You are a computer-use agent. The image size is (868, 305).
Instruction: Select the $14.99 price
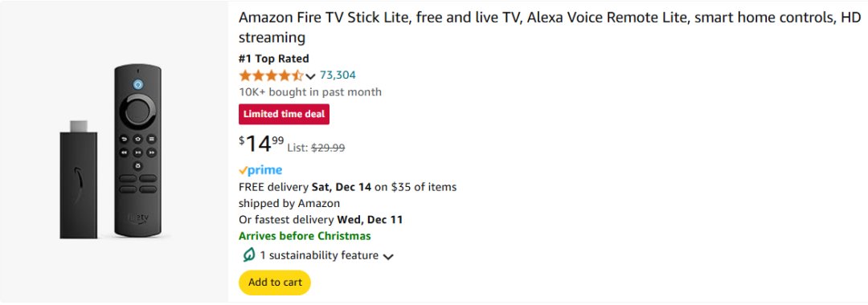pyautogui.click(x=261, y=144)
